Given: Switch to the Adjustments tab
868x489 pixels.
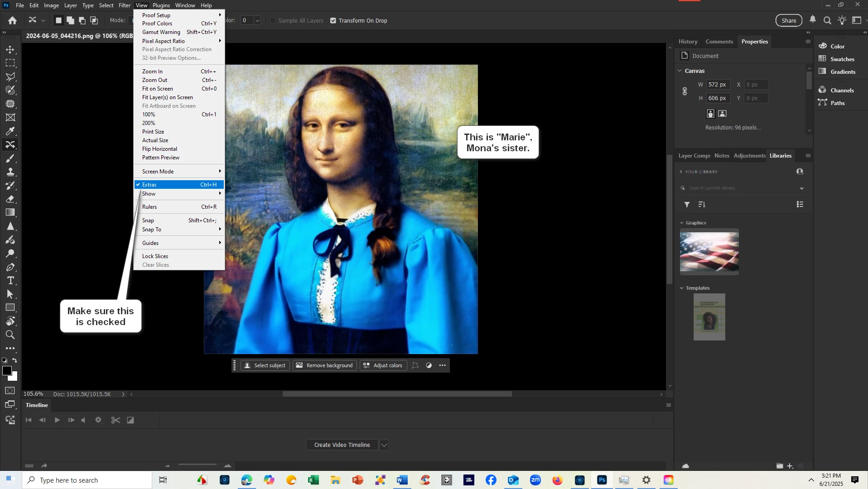Looking at the screenshot, I should 749,156.
